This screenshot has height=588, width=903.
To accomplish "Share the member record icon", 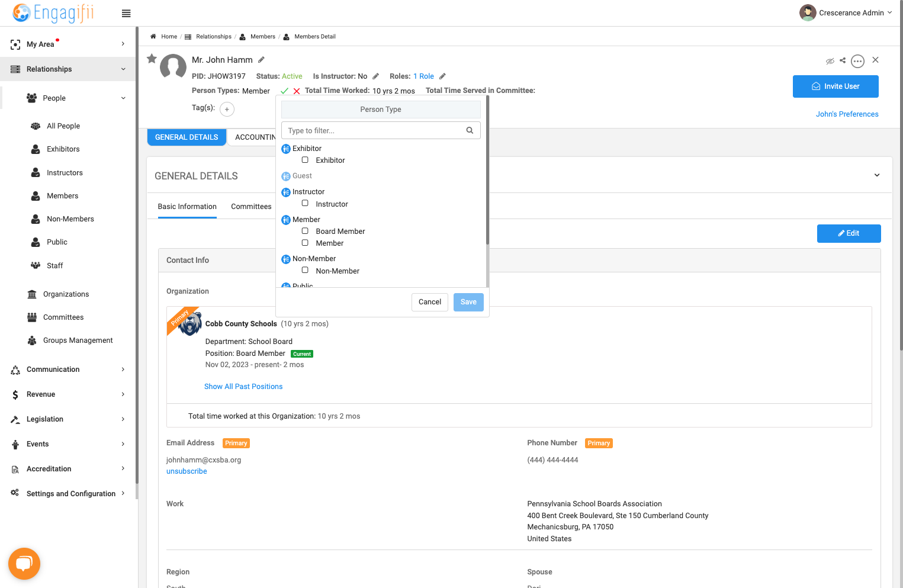I will 843,60.
